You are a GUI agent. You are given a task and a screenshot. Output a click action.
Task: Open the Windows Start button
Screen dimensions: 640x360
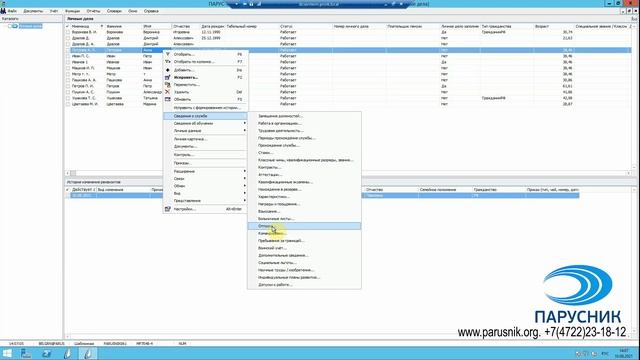pos(7,353)
